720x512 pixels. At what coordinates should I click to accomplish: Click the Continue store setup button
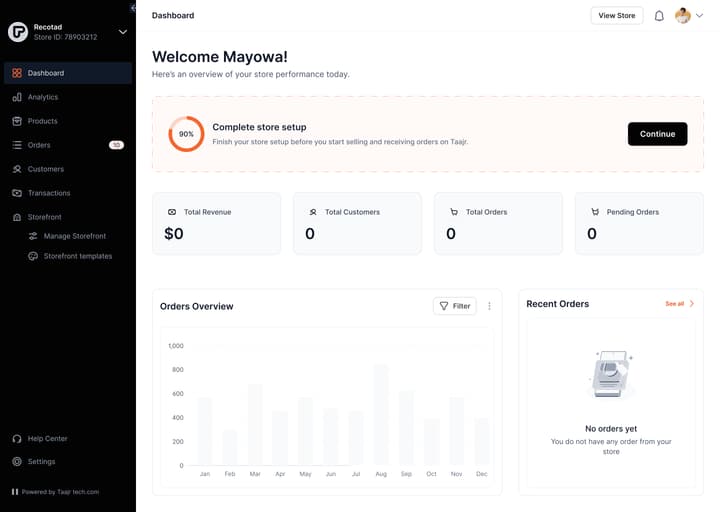click(657, 134)
